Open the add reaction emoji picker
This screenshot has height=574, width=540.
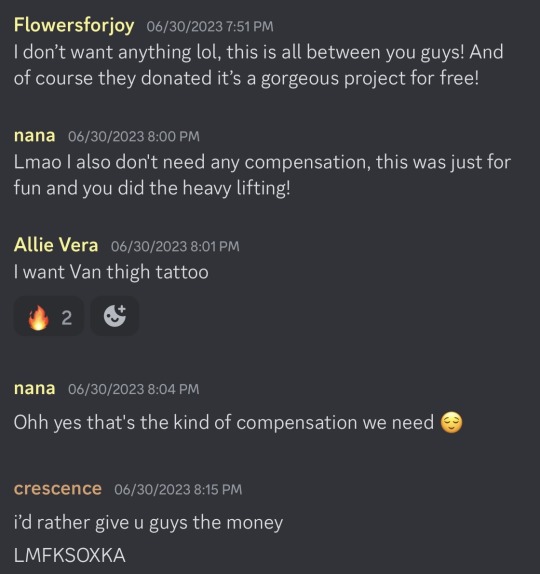click(115, 316)
